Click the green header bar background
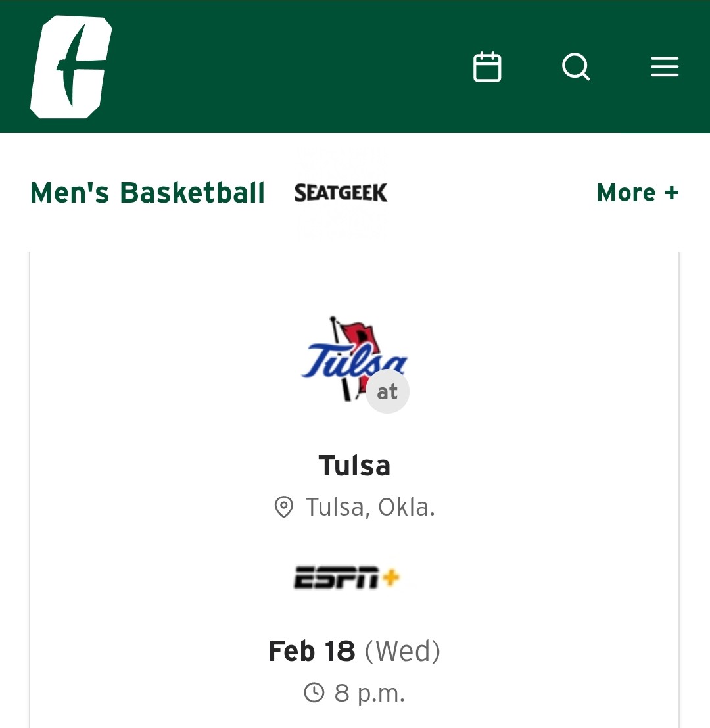710x728 pixels. [x=296, y=66]
